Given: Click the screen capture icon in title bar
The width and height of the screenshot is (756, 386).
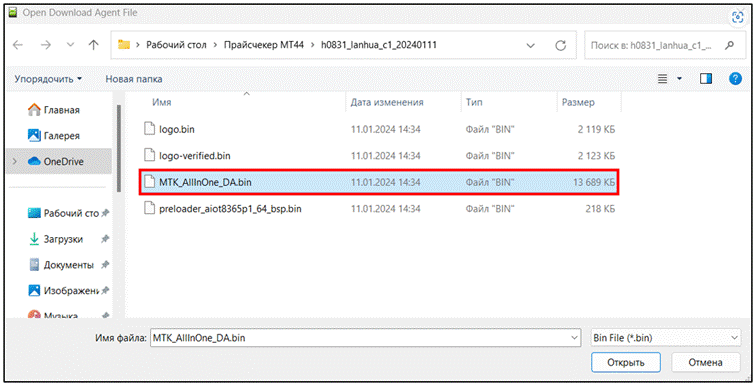Looking at the screenshot, I should point(738,17).
